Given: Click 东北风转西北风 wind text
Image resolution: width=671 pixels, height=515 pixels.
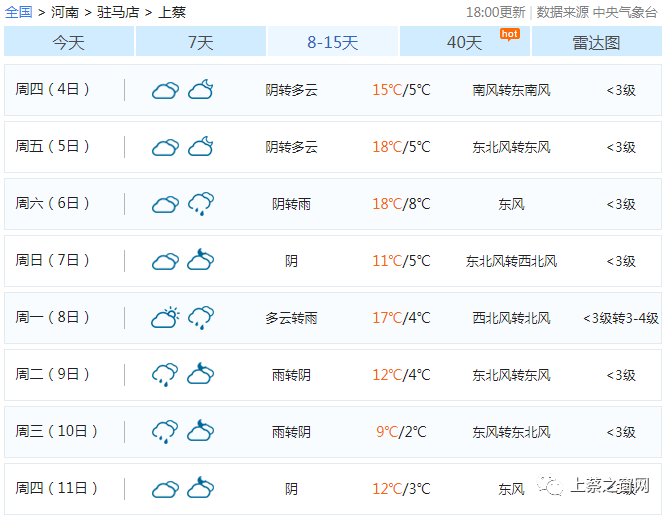Looking at the screenshot, I should pos(511,261).
